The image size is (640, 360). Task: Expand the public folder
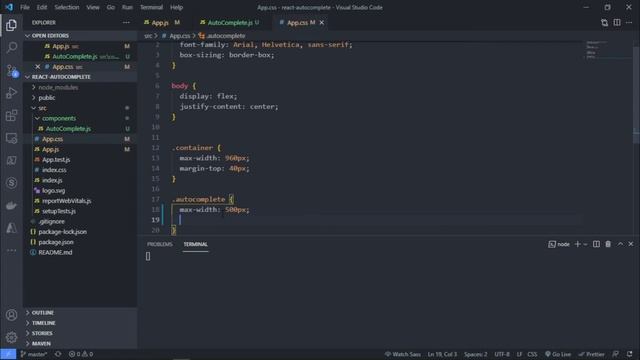tap(46, 98)
